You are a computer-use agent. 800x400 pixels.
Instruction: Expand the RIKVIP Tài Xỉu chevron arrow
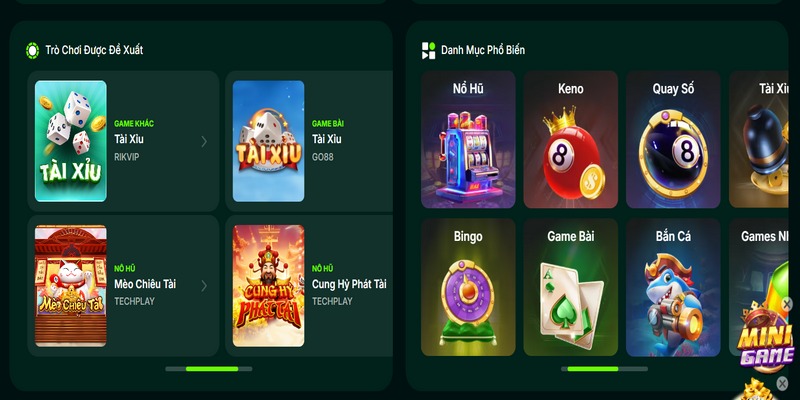click(x=204, y=141)
